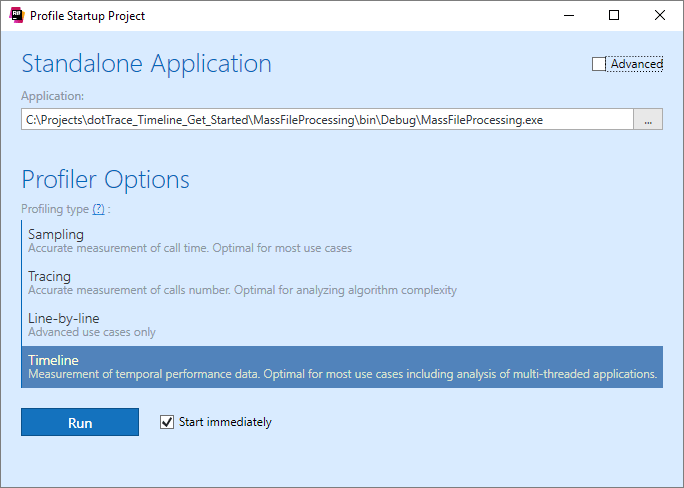This screenshot has width=684, height=488.
Task: Click the dotTrace app icon in title bar
Action: [x=15, y=15]
